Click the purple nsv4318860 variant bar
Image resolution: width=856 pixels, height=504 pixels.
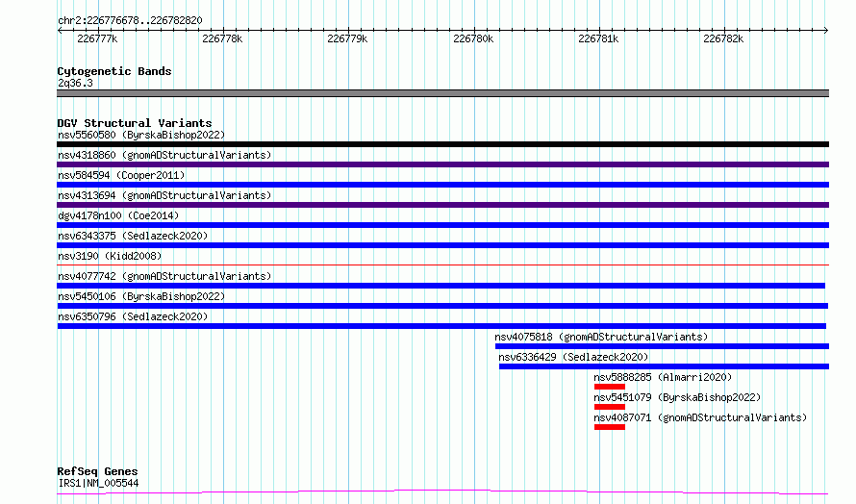[x=442, y=164]
